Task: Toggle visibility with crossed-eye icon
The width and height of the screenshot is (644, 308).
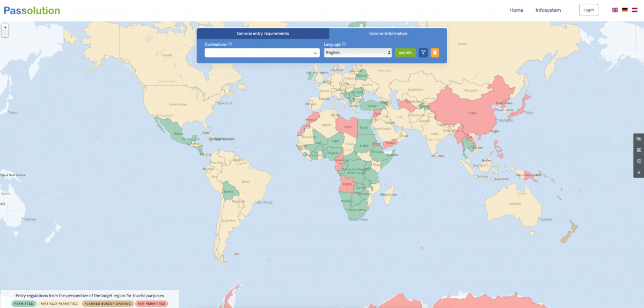Action: click(x=639, y=139)
